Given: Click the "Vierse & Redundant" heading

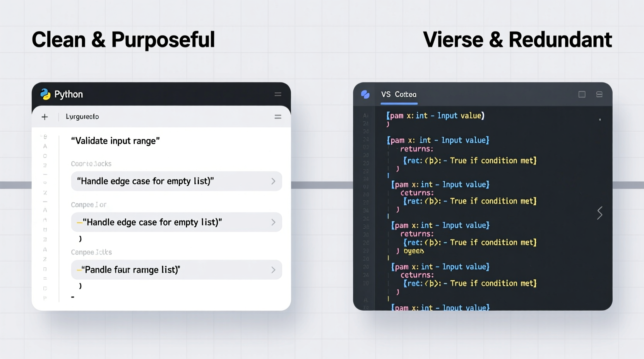Looking at the screenshot, I should pos(517,40).
